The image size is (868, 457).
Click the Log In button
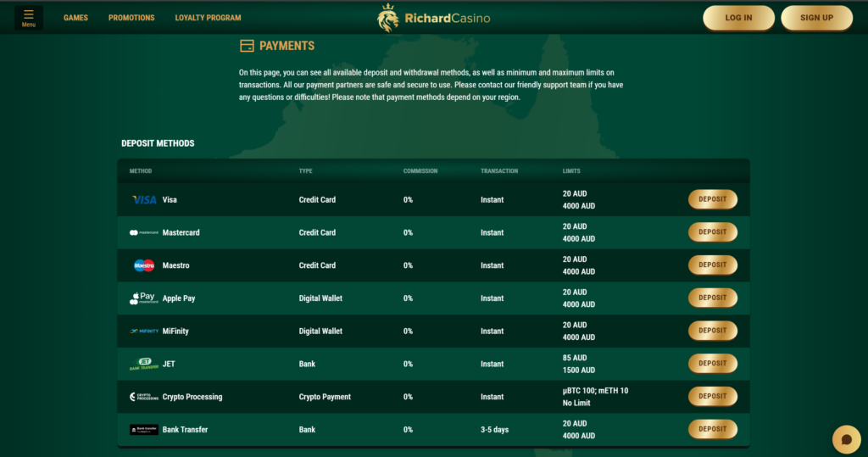pyautogui.click(x=738, y=18)
